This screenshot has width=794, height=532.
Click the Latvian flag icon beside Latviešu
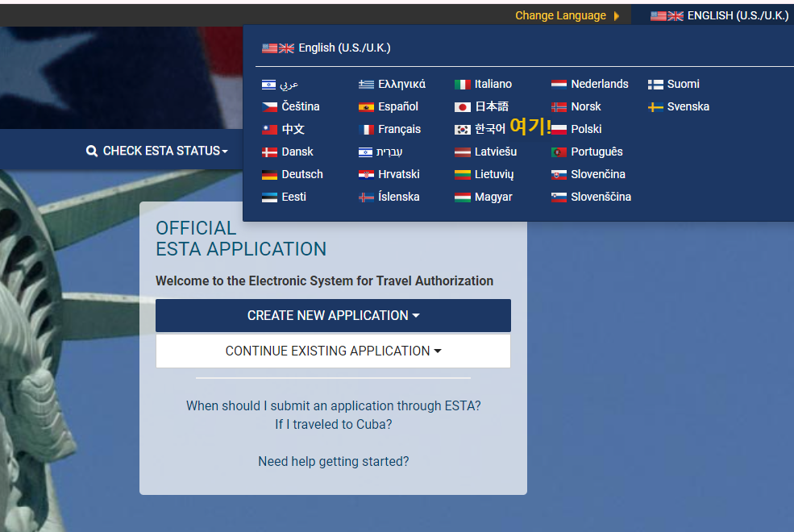point(462,152)
